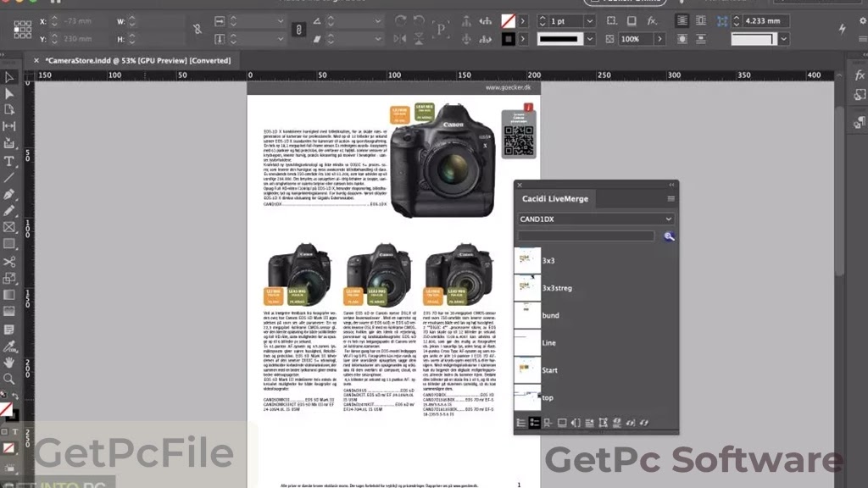This screenshot has height=488, width=868.
Task: Click the LiveMerge search magnifier icon
Action: pos(669,237)
